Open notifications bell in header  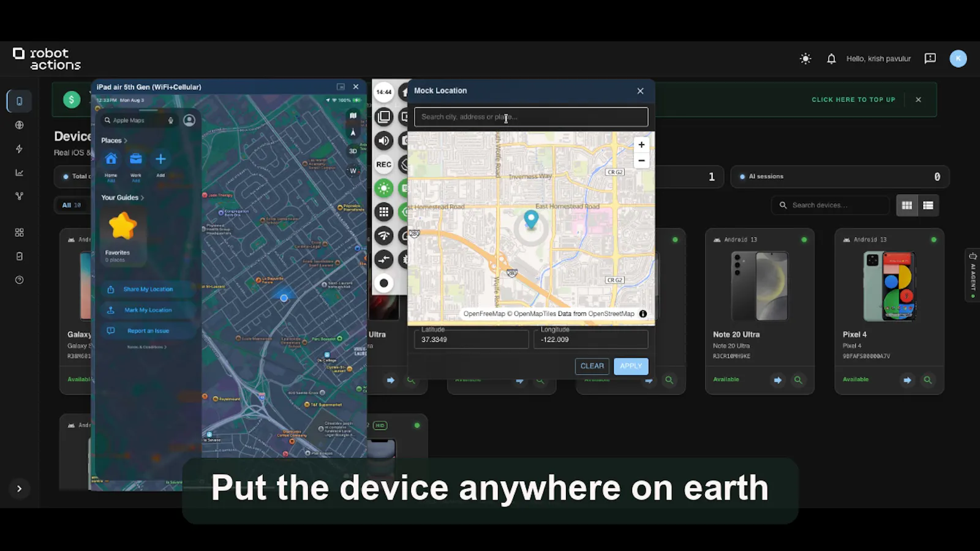[831, 59]
